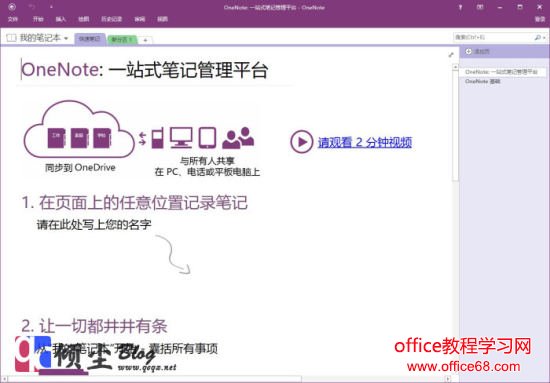Switch to the 审阅 (Review) ribbon tab
The width and height of the screenshot is (550, 383).
(x=140, y=19)
